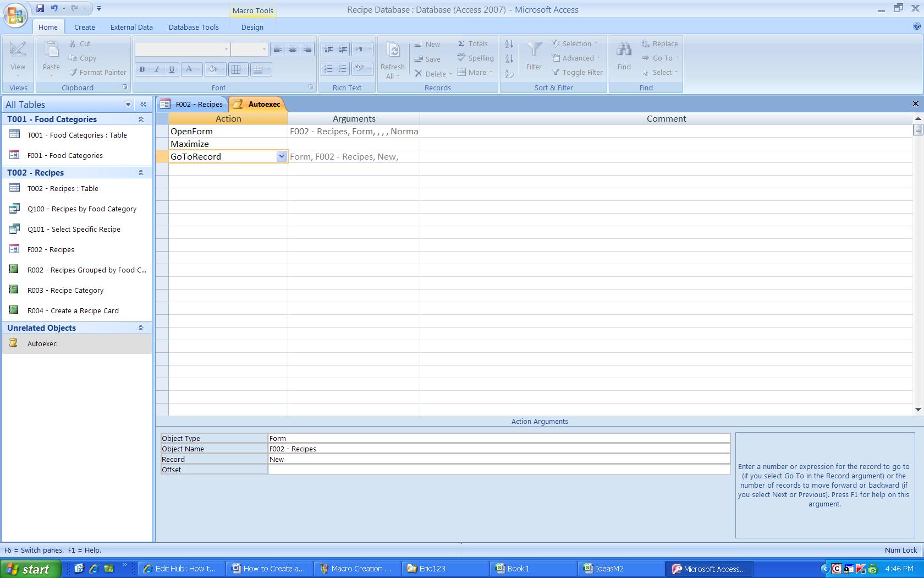924x578 pixels.
Task: Switch to the Database Tools ribbon tab
Action: pos(193,27)
